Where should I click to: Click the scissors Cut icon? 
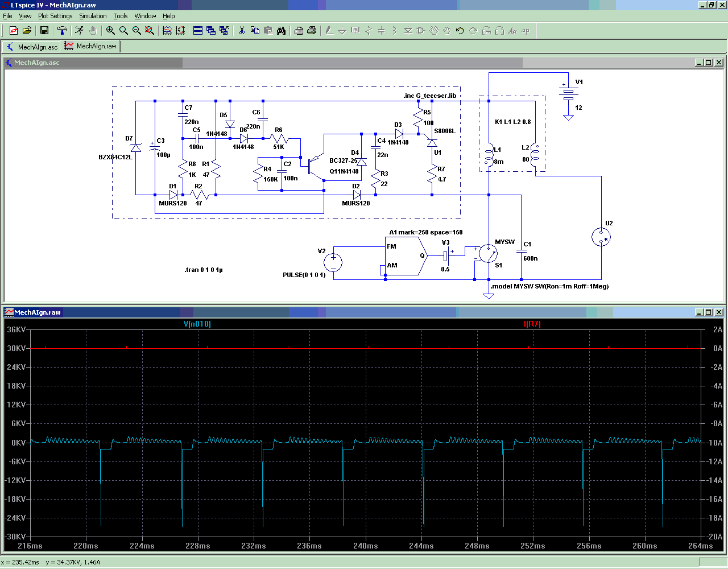tap(242, 31)
